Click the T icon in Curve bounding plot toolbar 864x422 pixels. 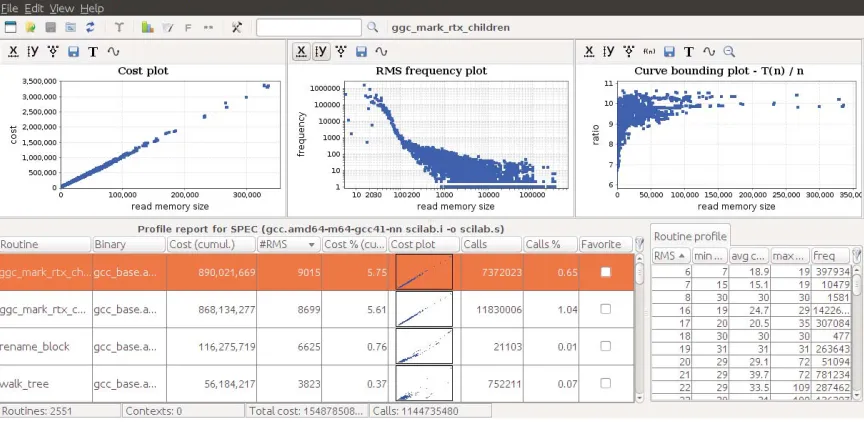pyautogui.click(x=689, y=52)
